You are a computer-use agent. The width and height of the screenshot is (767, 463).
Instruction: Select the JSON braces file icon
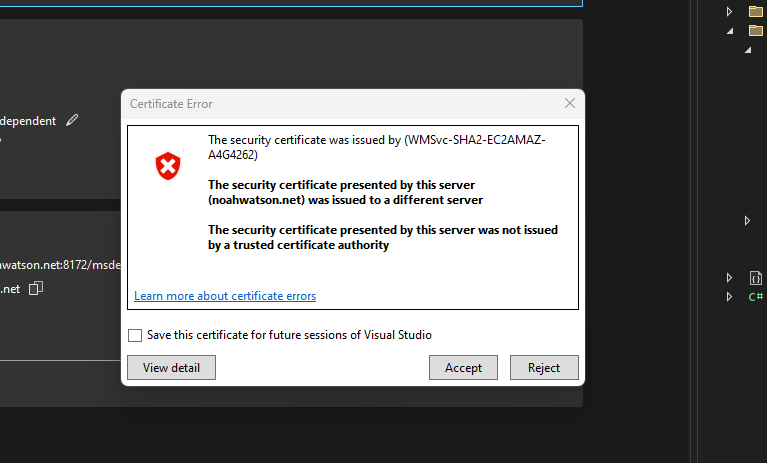point(756,278)
